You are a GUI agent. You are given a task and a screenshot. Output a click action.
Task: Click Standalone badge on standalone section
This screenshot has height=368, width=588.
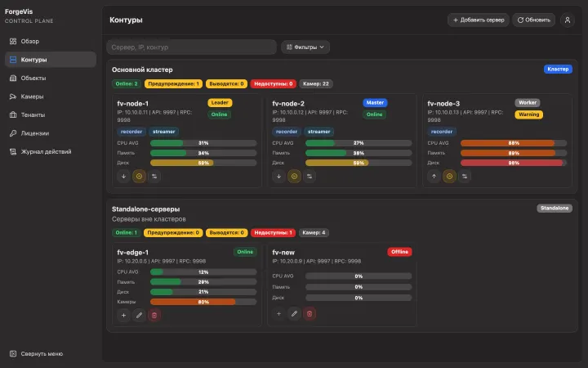555,208
